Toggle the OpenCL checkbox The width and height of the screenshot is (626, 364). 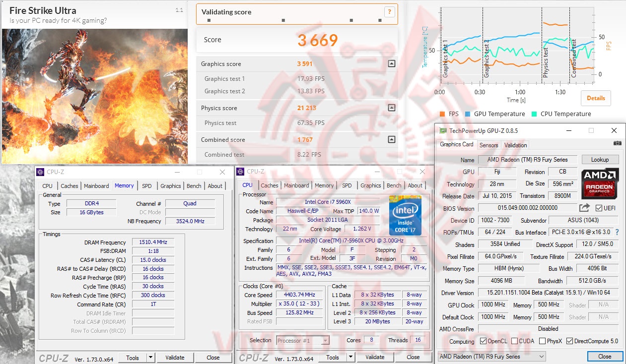point(483,341)
